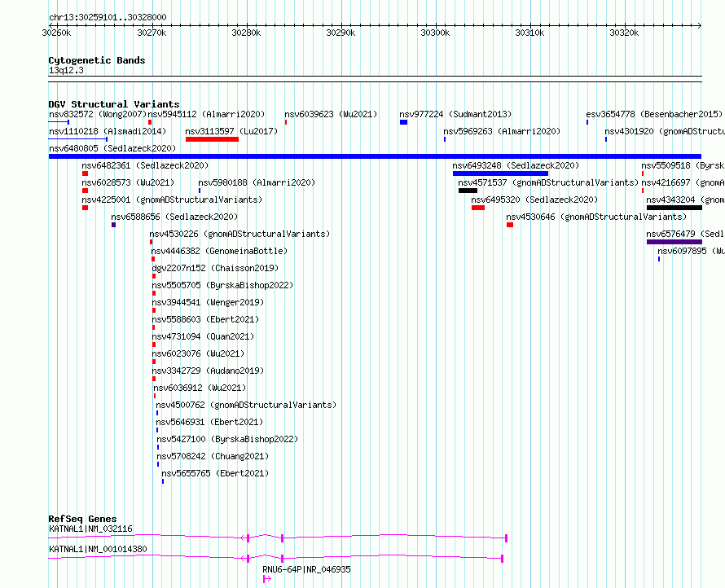Click the purple marker under nsv6588656

[x=114, y=225]
